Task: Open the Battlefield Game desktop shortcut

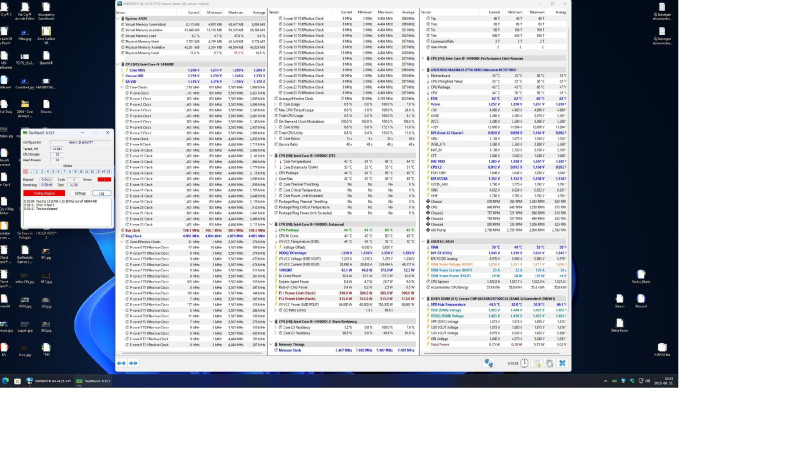Action: 24,253
